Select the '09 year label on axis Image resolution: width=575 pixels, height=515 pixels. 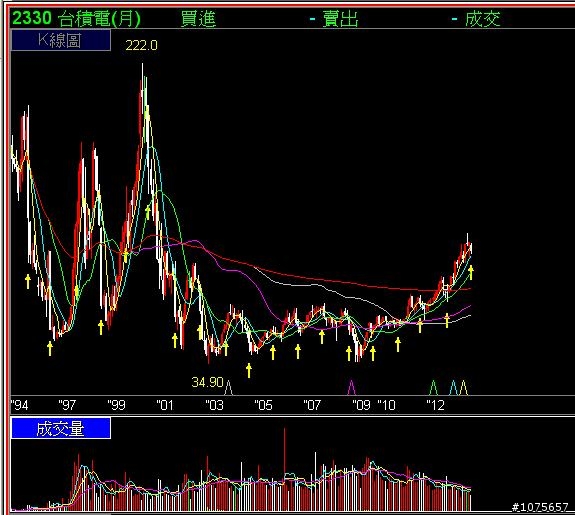click(362, 405)
